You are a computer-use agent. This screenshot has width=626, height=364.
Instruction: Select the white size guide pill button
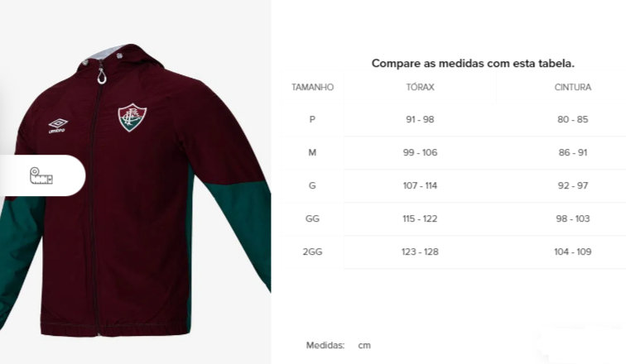42,175
